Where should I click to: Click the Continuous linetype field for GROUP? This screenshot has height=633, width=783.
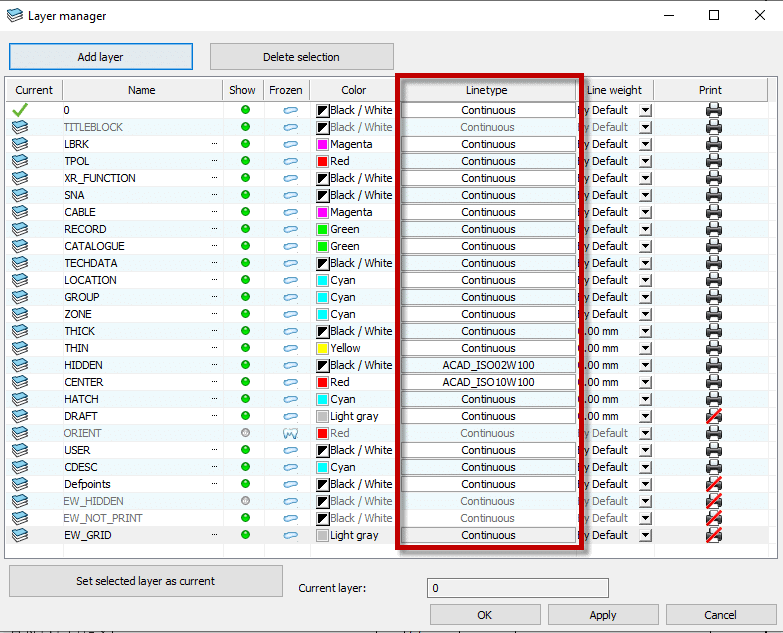click(x=488, y=297)
